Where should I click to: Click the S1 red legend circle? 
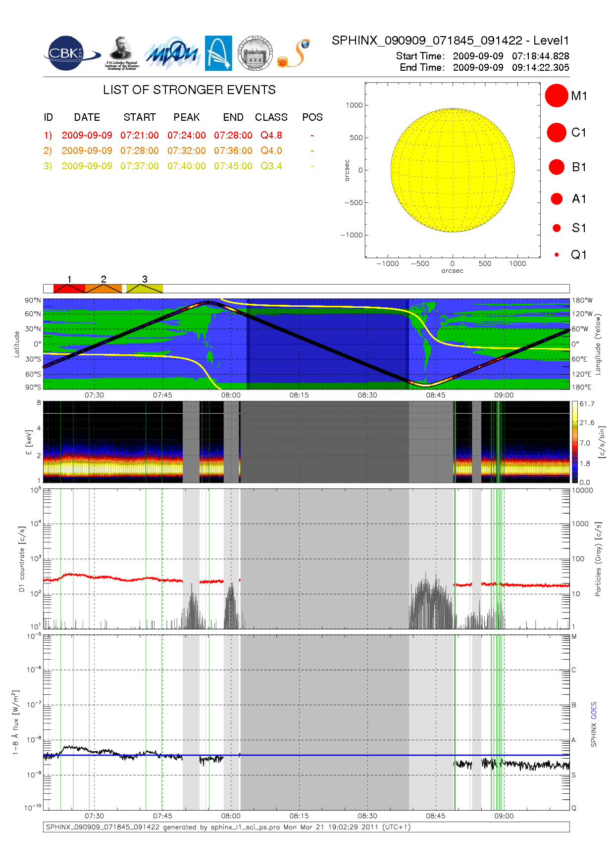(557, 228)
